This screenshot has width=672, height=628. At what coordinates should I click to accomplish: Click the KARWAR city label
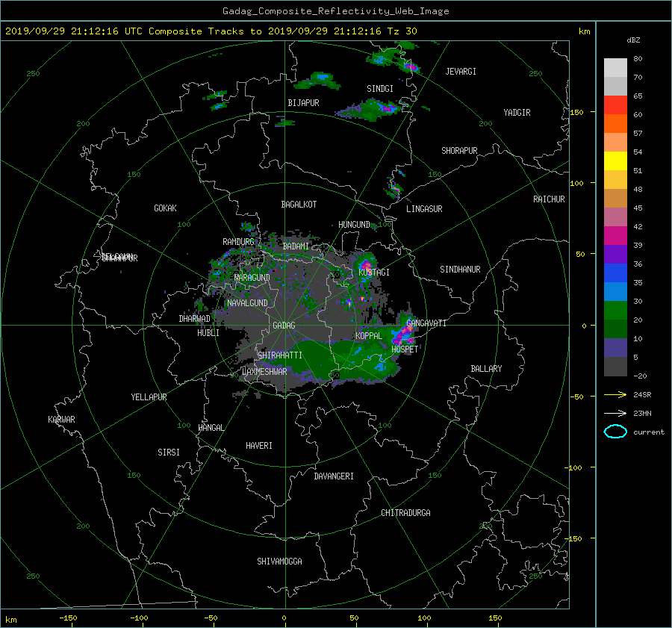pyautogui.click(x=61, y=420)
